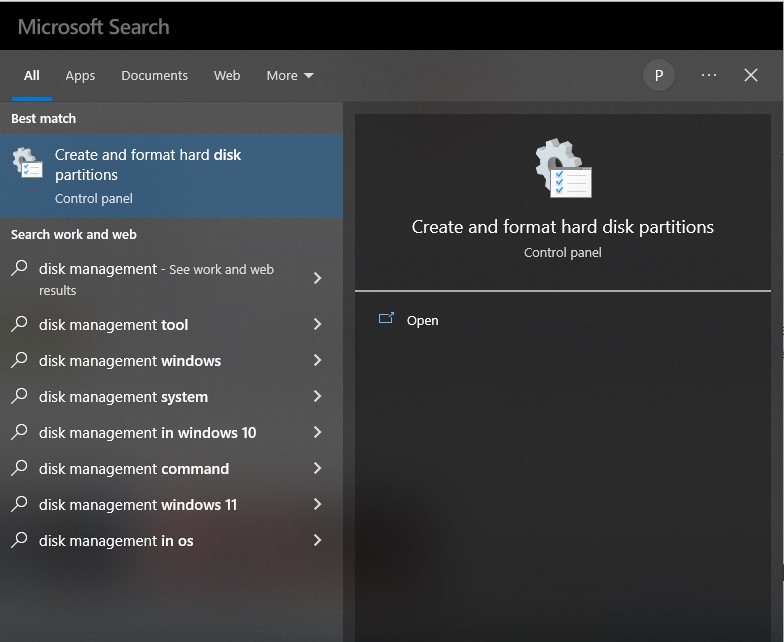Click magnifier icon next to 'disk management in os'
Image resolution: width=784 pixels, height=642 pixels.
coord(19,541)
